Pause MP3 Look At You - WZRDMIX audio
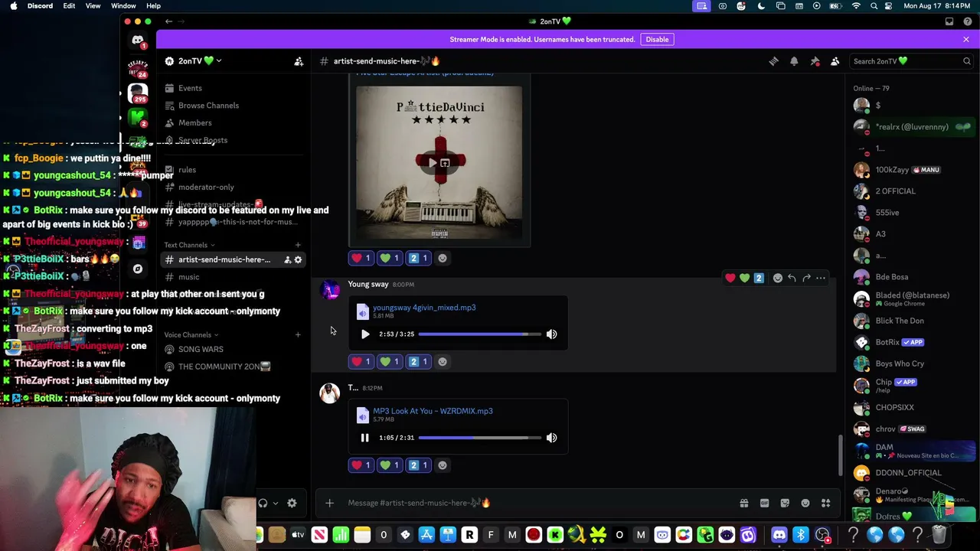 [364, 438]
